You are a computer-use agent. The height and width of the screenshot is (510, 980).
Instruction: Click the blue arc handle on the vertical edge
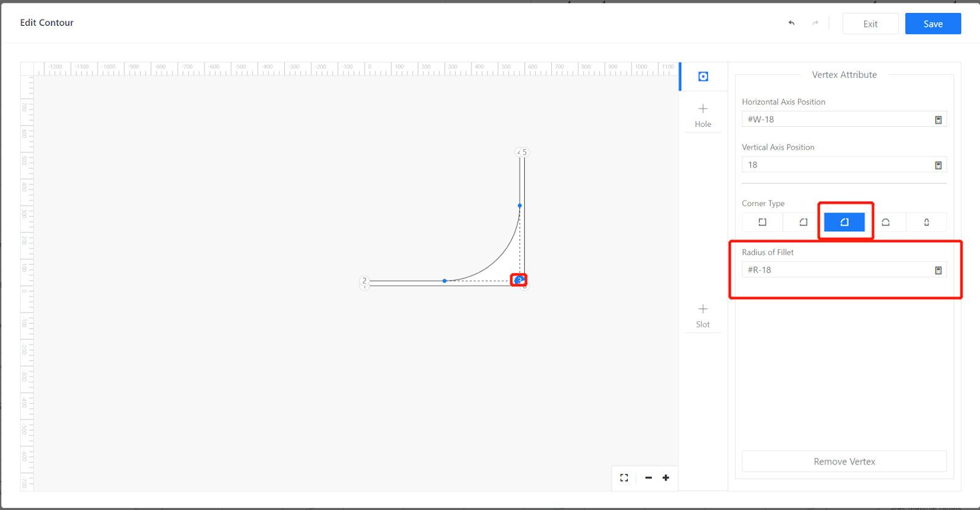(520, 205)
